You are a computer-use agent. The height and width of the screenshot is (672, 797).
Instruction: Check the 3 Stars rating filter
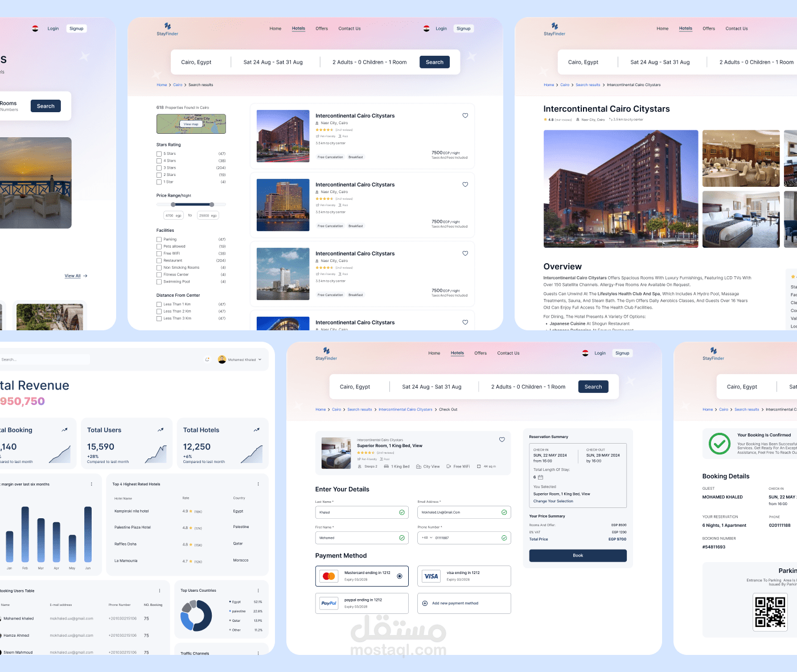(x=159, y=168)
